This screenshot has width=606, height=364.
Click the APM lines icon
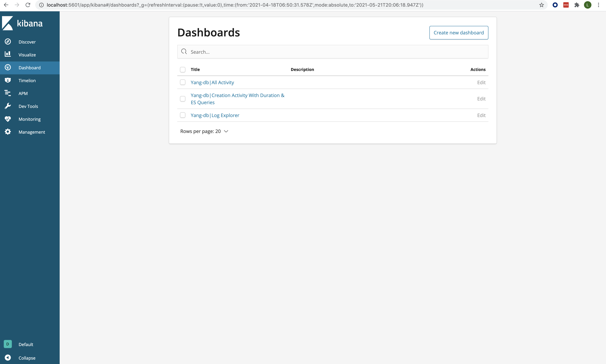pos(8,93)
